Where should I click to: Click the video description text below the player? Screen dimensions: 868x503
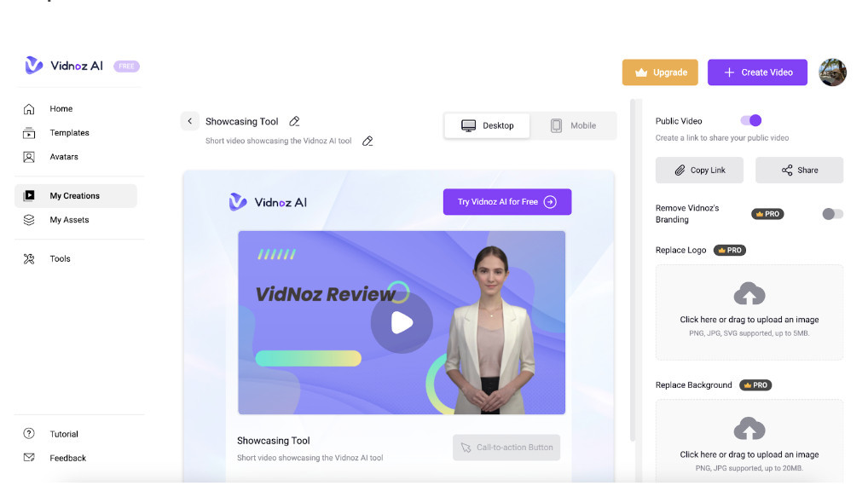[x=310, y=458]
